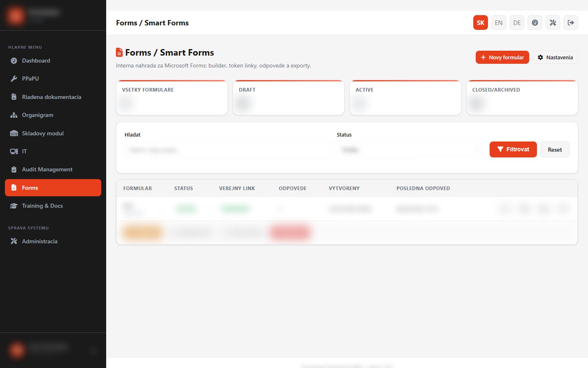Open the dashboard gauge icon in top bar
The image size is (588, 368).
point(535,23)
